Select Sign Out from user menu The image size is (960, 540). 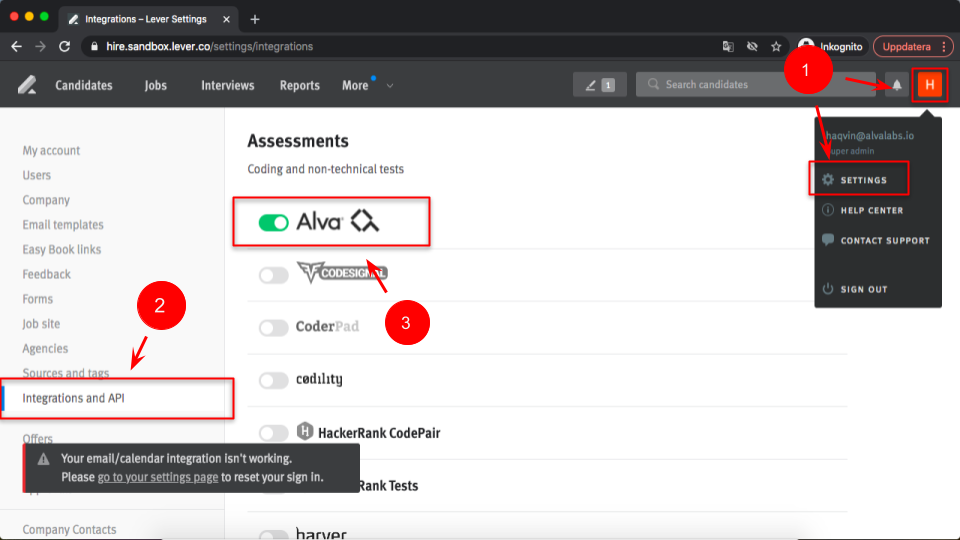[x=862, y=289]
